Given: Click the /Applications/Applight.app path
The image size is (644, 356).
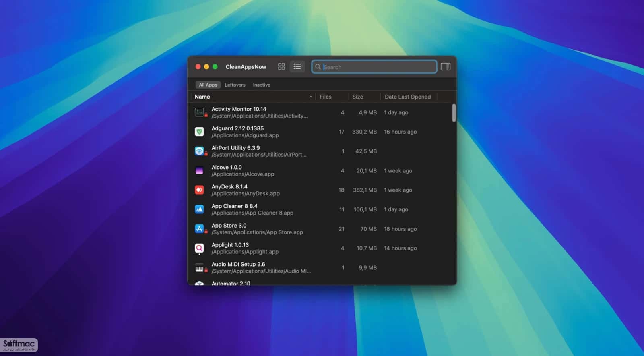Looking at the screenshot, I should pyautogui.click(x=245, y=252).
